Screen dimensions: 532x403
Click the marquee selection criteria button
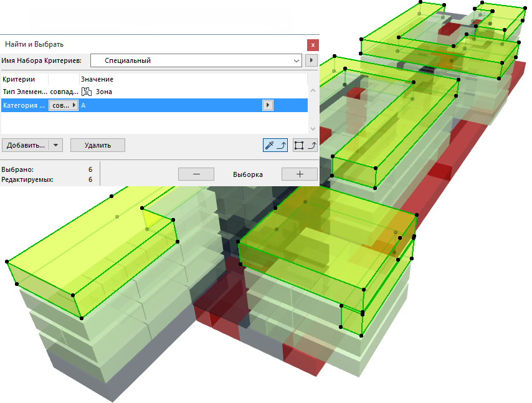click(305, 145)
